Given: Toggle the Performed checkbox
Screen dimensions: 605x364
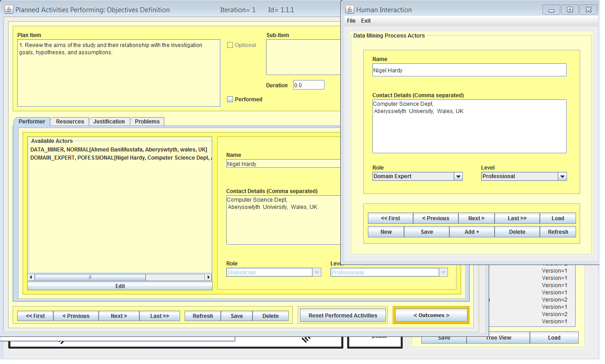Looking at the screenshot, I should (230, 99).
